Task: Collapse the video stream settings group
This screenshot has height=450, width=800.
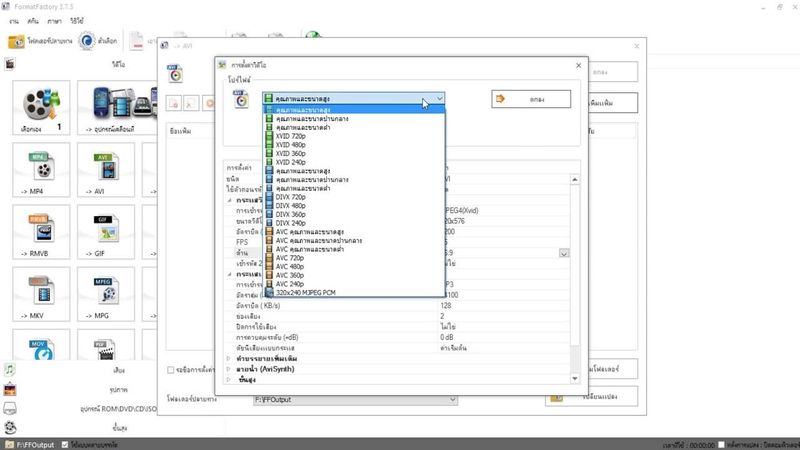Action: coord(229,200)
